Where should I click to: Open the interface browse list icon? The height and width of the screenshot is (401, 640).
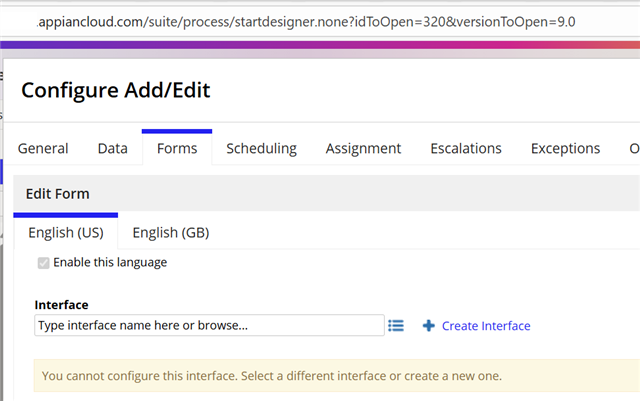(x=396, y=325)
